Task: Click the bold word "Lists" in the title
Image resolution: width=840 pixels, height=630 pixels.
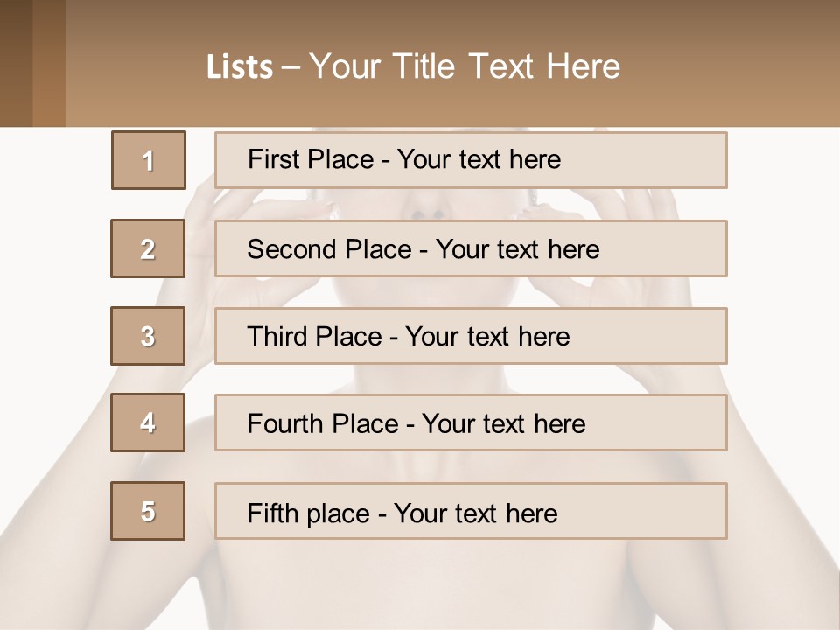Action: pyautogui.click(x=240, y=67)
